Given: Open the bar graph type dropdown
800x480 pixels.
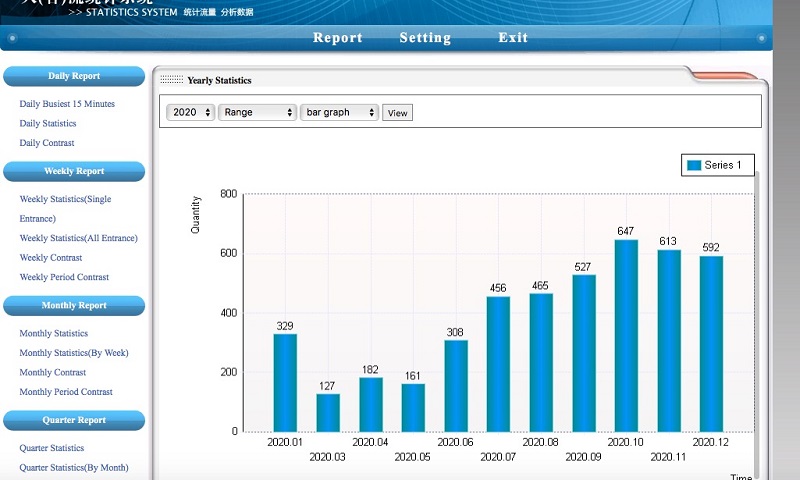Looking at the screenshot, I should coord(339,112).
